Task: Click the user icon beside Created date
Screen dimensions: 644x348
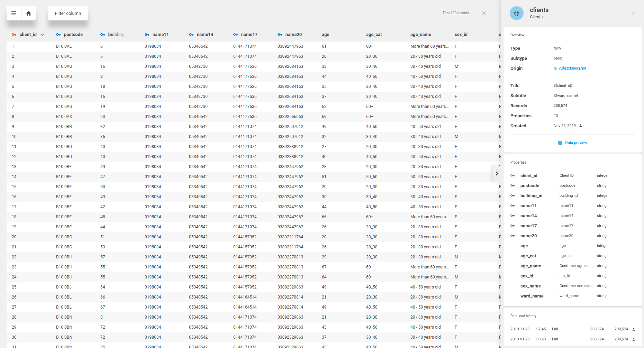Action: pos(581,126)
